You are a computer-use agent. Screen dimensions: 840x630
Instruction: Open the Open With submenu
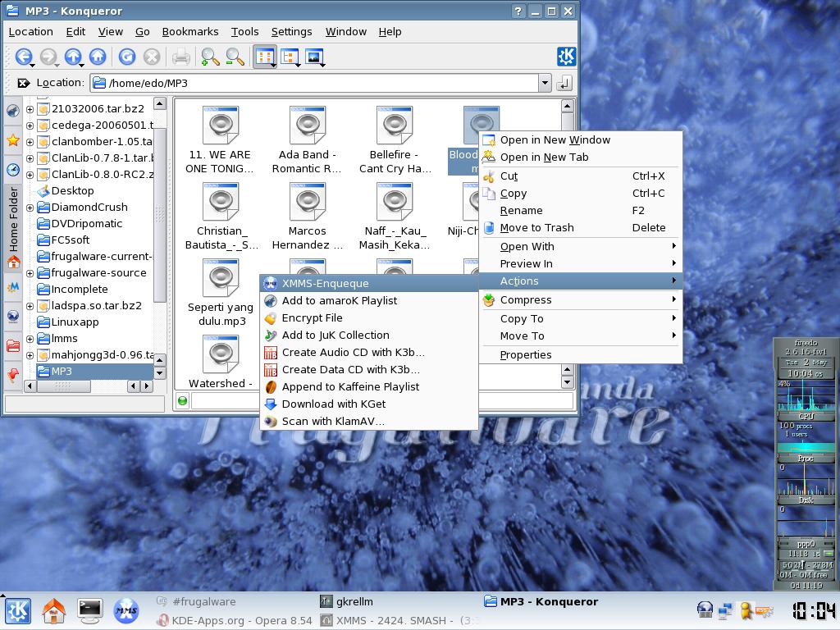[x=581, y=246]
